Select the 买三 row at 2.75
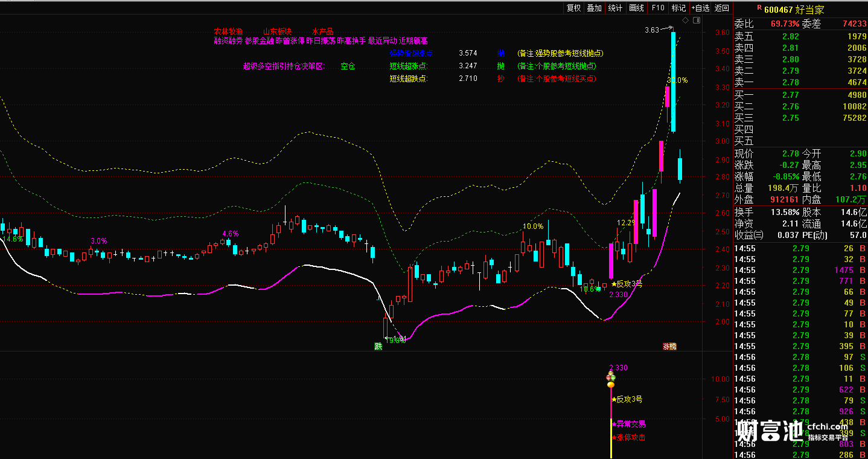 coord(800,118)
